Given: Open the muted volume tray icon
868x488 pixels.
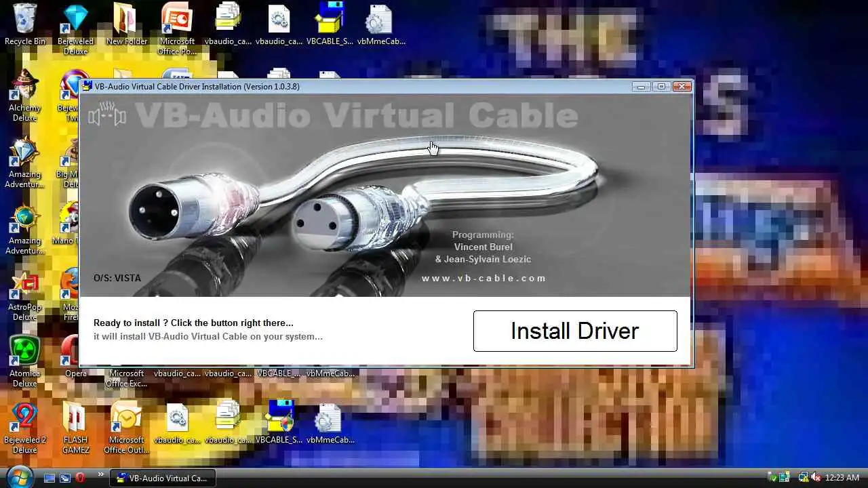Looking at the screenshot, I should 816,478.
